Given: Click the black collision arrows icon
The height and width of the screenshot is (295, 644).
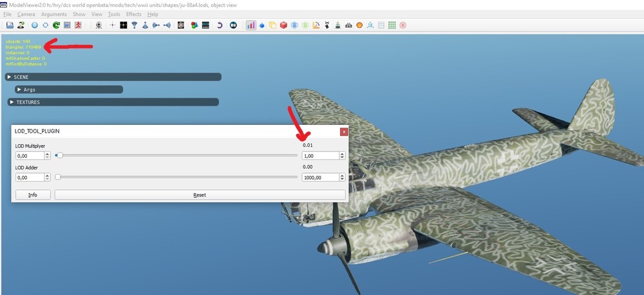Looking at the screenshot, I should [x=327, y=25].
